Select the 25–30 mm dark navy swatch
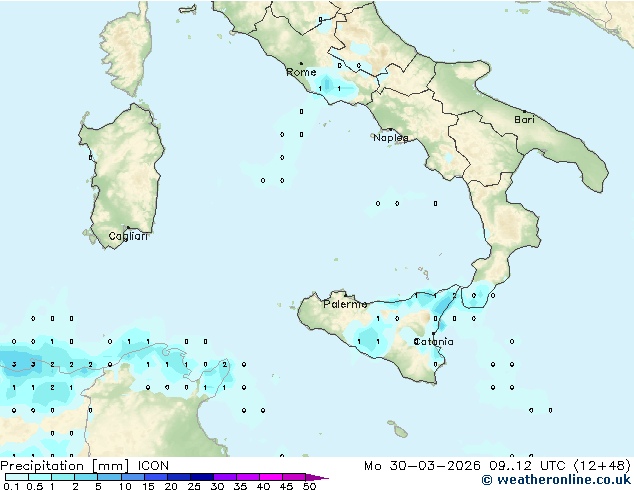 pyautogui.click(x=201, y=477)
